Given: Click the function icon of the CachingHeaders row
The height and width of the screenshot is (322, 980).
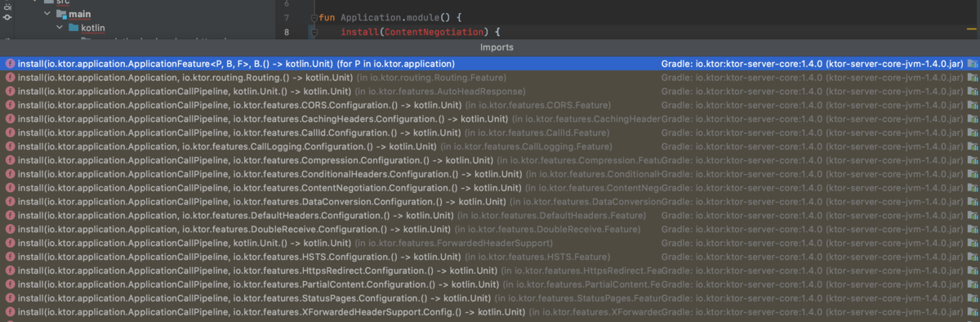Looking at the screenshot, I should tap(10, 119).
